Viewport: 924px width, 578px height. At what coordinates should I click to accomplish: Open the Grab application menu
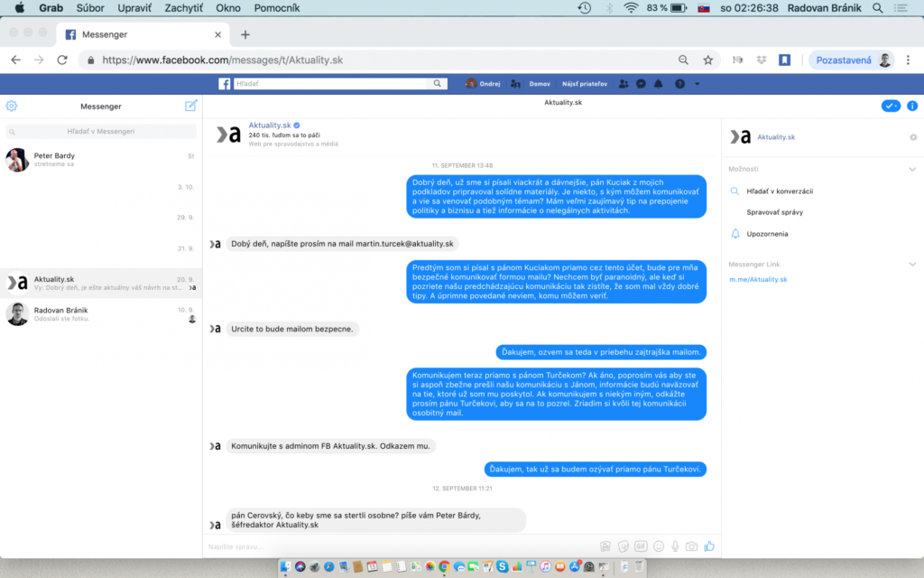tap(51, 7)
